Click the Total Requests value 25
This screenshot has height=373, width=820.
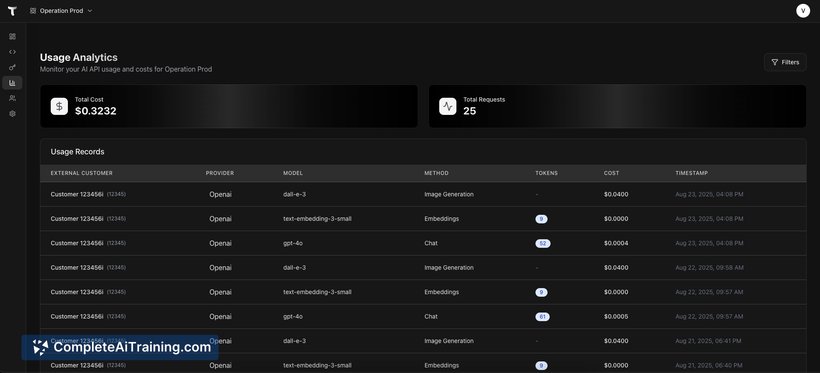pos(470,111)
